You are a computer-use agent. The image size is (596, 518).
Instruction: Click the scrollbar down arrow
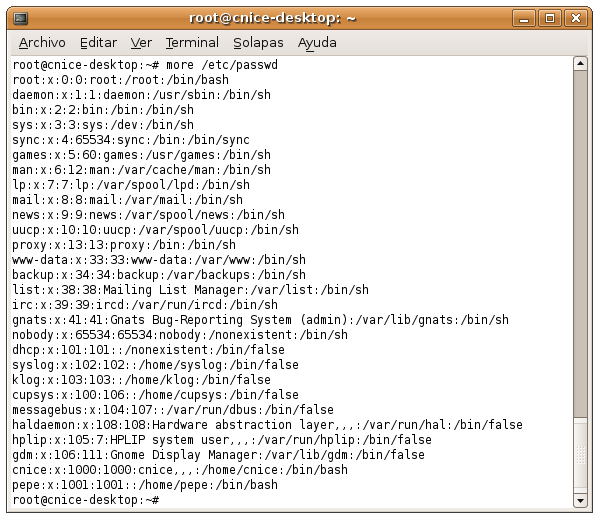[580, 501]
